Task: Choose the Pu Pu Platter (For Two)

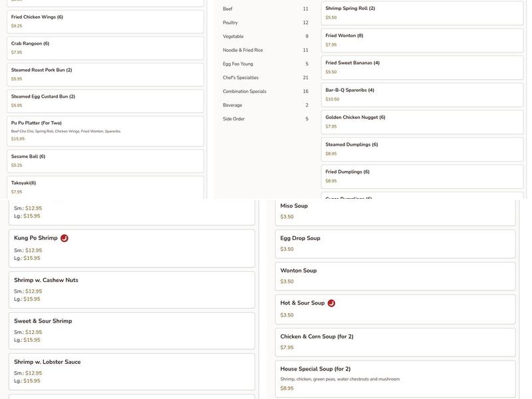Action: point(105,131)
